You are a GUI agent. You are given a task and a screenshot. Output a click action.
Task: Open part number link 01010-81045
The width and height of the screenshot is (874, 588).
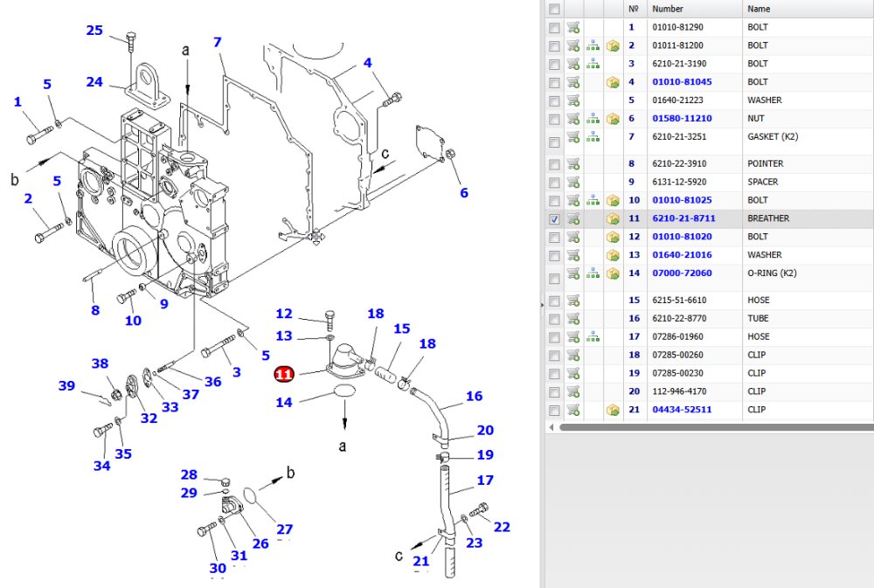tap(682, 82)
